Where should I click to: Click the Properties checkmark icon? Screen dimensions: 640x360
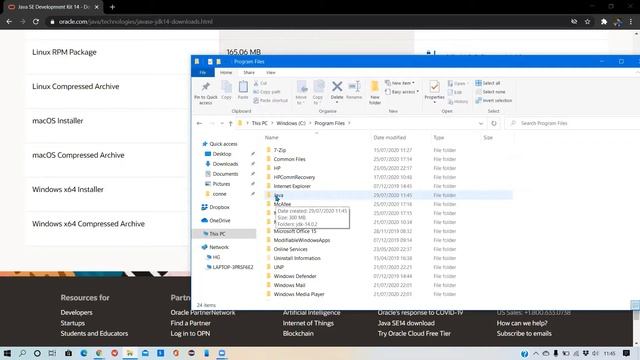(434, 87)
